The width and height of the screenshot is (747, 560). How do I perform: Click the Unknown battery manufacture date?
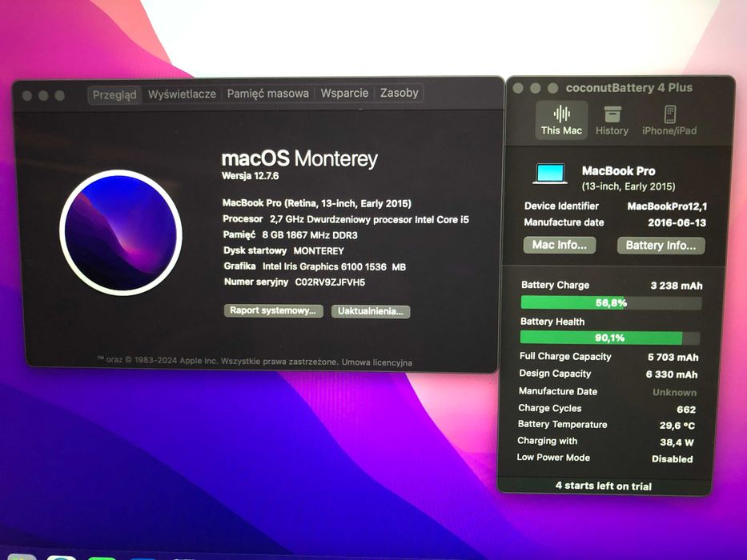coord(675,392)
